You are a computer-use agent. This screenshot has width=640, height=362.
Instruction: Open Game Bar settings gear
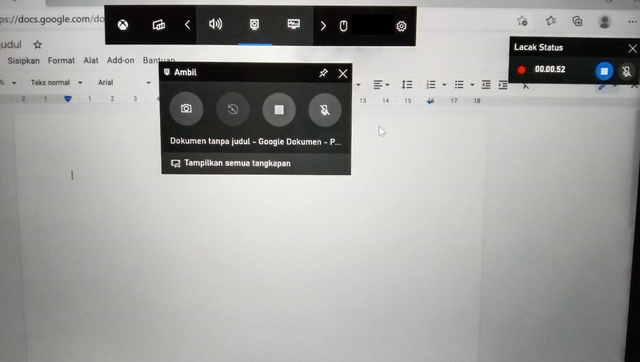point(401,26)
